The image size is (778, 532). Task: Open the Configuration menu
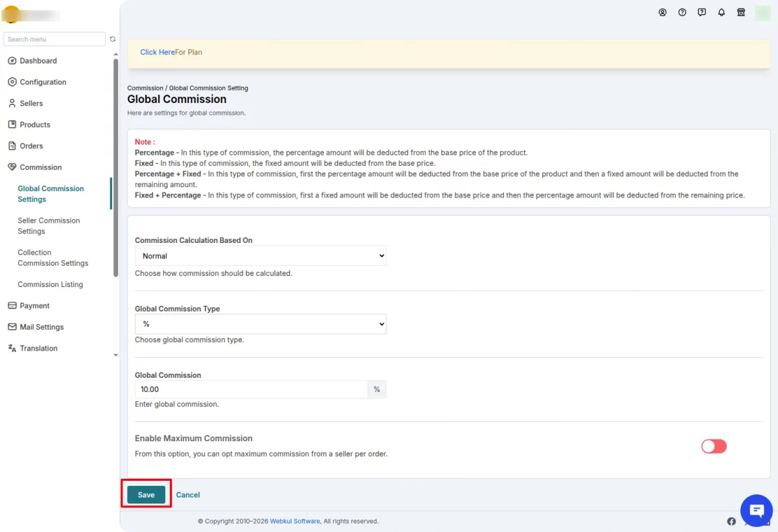pos(43,82)
